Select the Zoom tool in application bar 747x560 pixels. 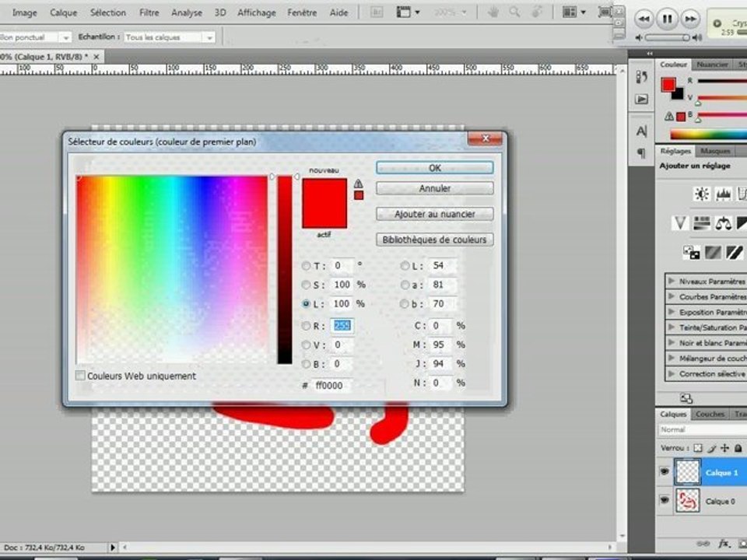[514, 12]
